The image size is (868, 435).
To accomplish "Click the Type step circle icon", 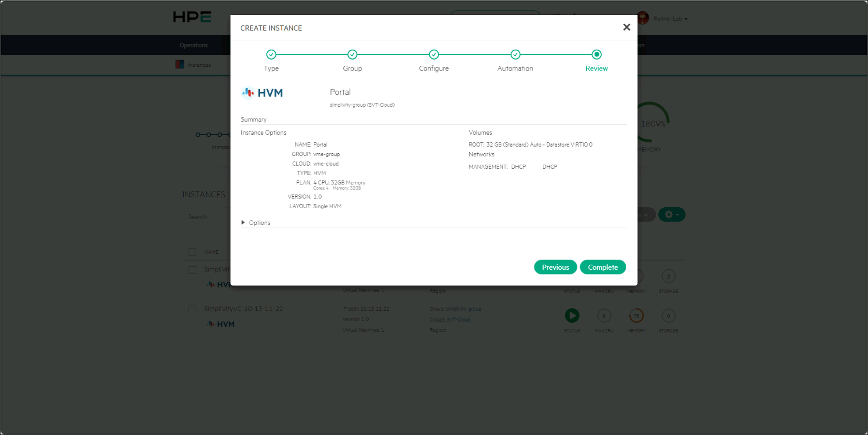I will click(271, 54).
